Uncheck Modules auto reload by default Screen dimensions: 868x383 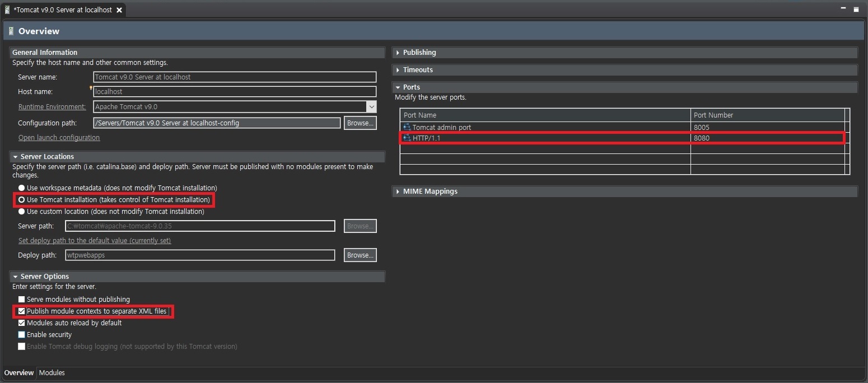click(x=22, y=323)
